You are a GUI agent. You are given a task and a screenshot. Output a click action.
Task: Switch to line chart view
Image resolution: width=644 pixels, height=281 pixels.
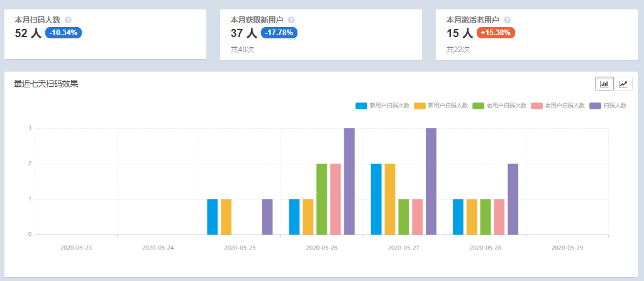tap(623, 84)
